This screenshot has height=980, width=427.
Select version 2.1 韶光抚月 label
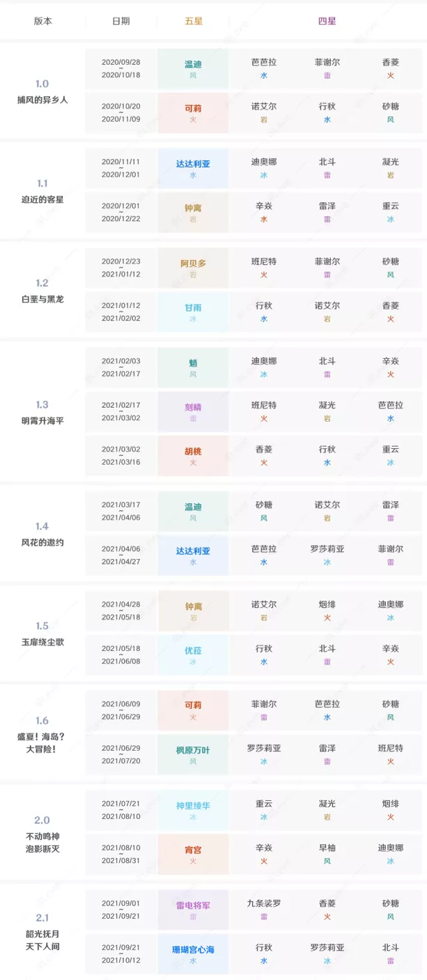[x=42, y=931]
